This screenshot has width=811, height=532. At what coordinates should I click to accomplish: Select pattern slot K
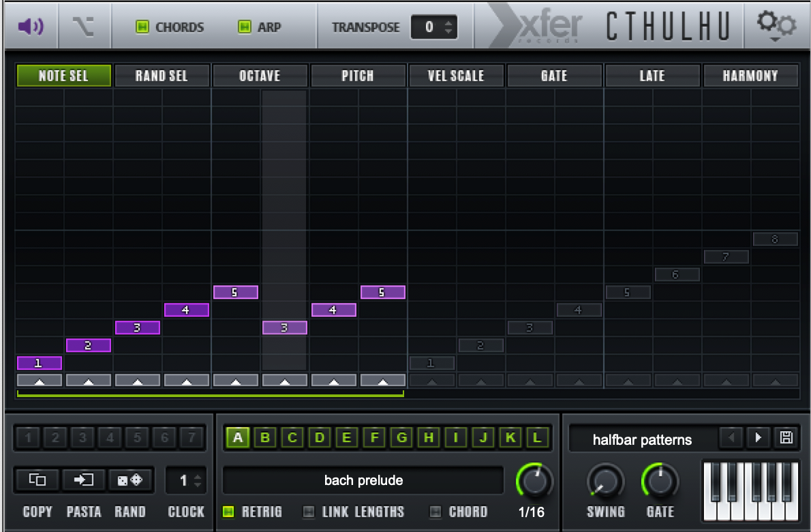[510, 437]
